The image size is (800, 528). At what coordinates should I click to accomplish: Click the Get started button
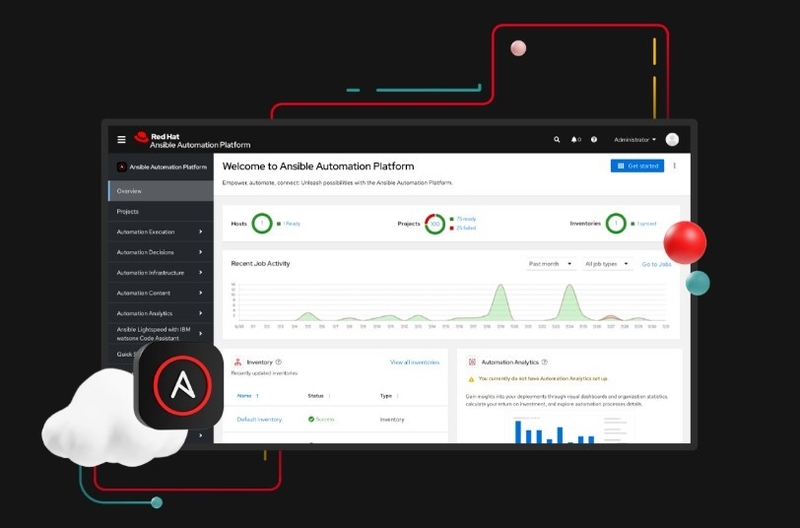[637, 166]
